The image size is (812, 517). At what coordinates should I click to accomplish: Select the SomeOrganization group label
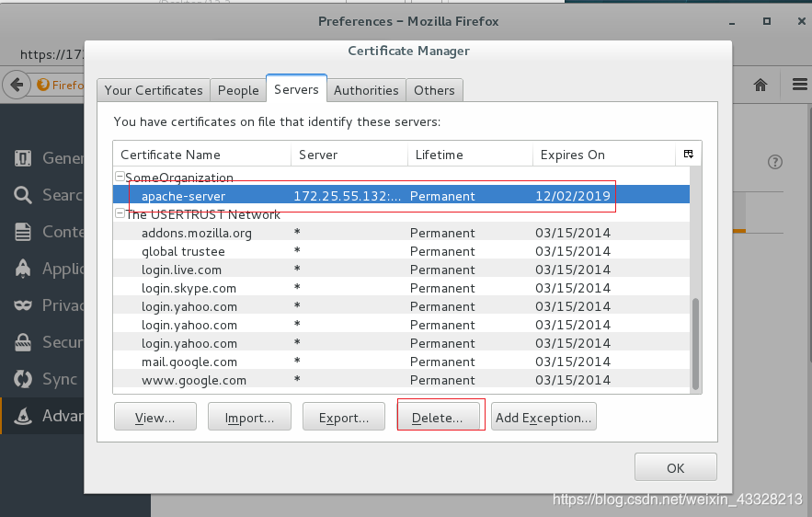tap(179, 178)
